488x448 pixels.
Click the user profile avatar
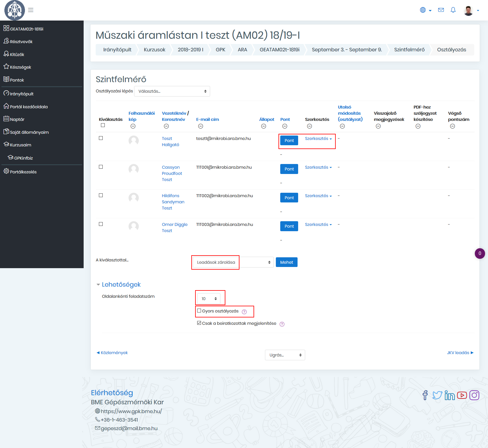tap(468, 10)
